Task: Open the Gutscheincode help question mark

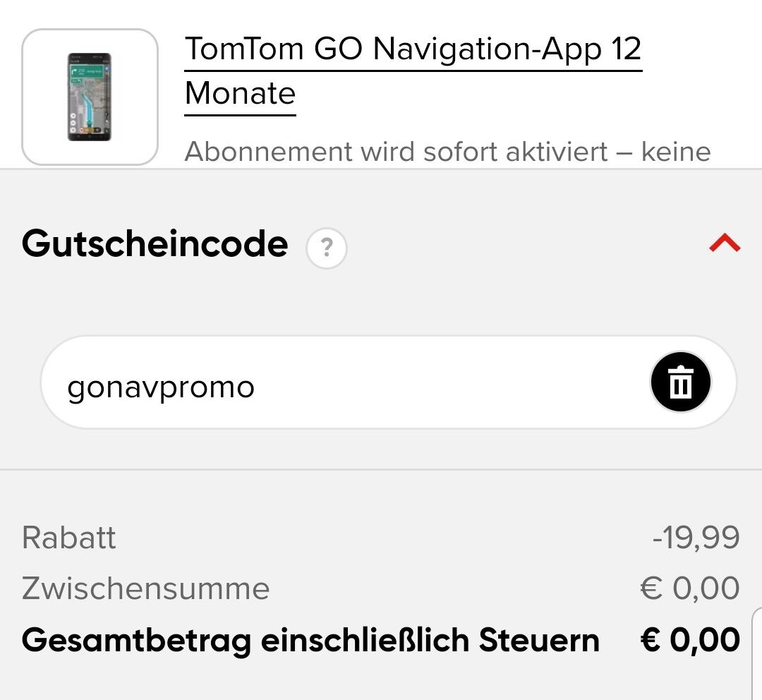Action: click(327, 248)
